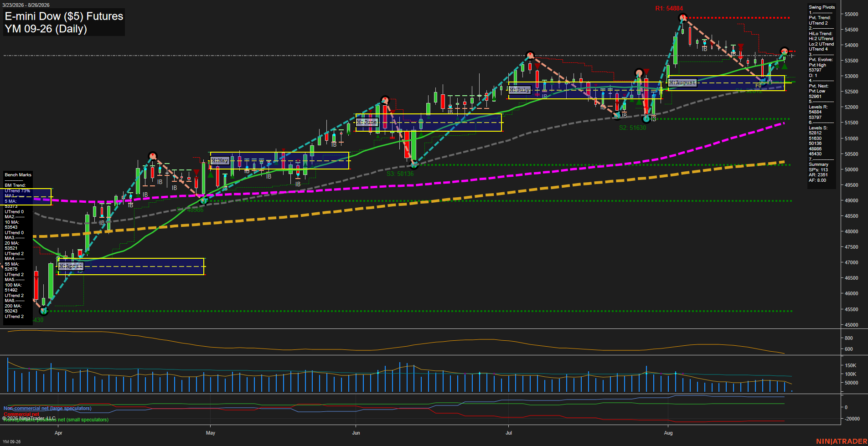Click the 'Pvt. Next:' label in Swing Pivots

point(819,86)
